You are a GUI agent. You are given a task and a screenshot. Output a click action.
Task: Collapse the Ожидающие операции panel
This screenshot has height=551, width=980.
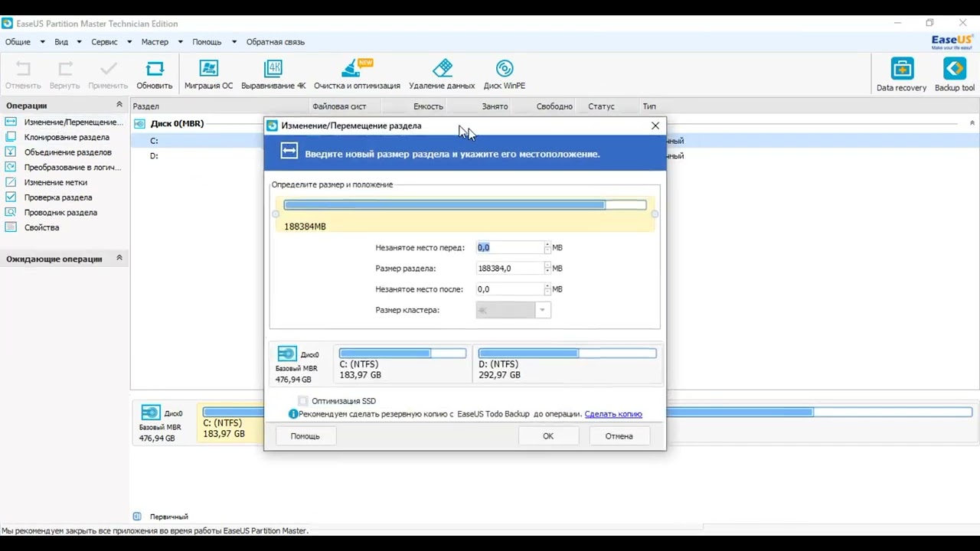[119, 259]
